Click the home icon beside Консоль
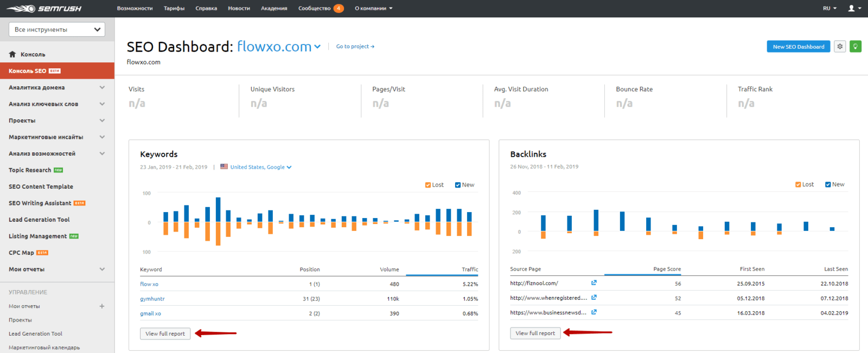Screen dimensions: 868x353 (12, 54)
